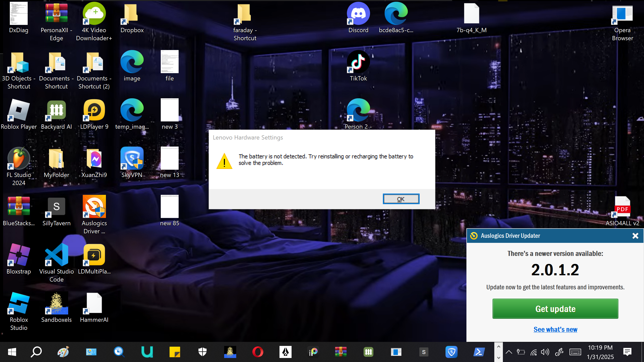
Task: Click the clock showing 10:19 PM
Action: click(600, 352)
